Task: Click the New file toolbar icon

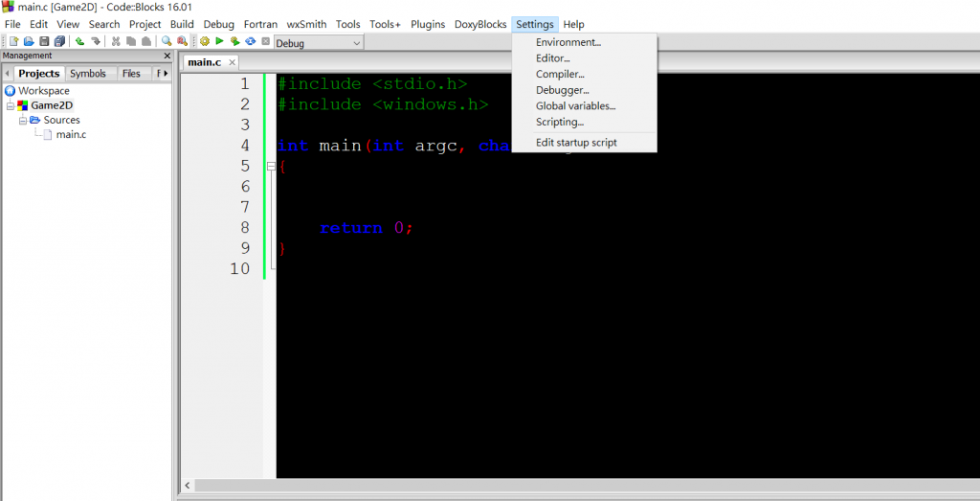Action: tap(13, 41)
